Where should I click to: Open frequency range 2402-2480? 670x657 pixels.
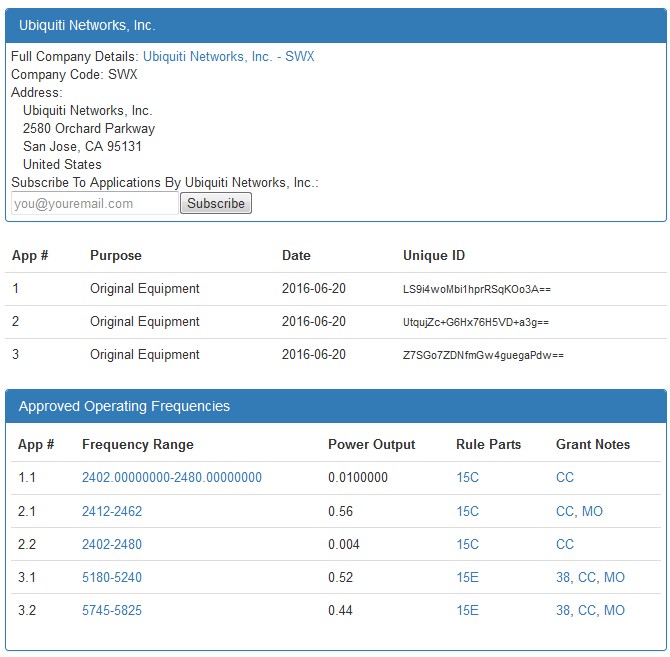(x=112, y=544)
